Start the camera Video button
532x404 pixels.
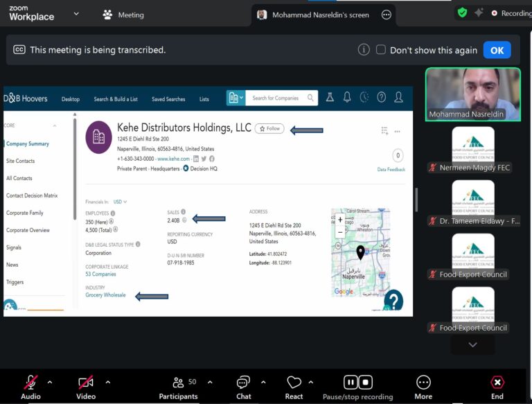pyautogui.click(x=86, y=383)
